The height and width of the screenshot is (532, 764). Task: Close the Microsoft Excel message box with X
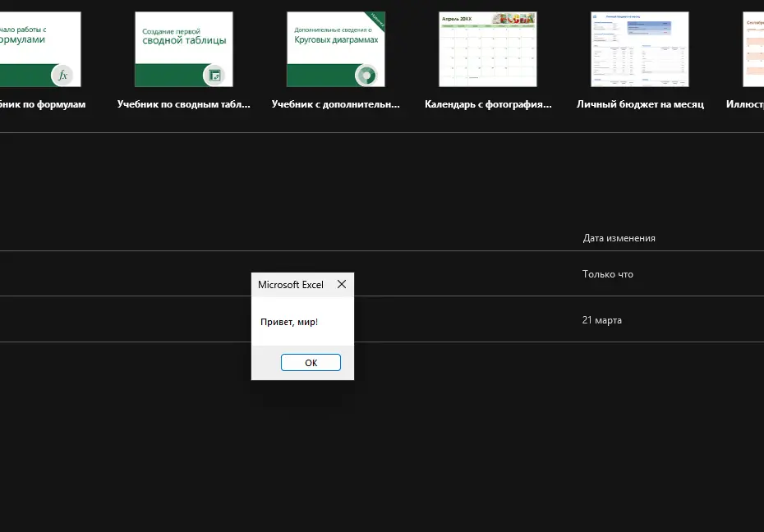coord(342,284)
